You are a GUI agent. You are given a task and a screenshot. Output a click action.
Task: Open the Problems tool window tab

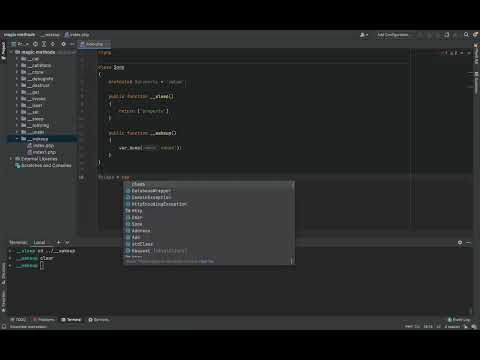pyautogui.click(x=44, y=320)
